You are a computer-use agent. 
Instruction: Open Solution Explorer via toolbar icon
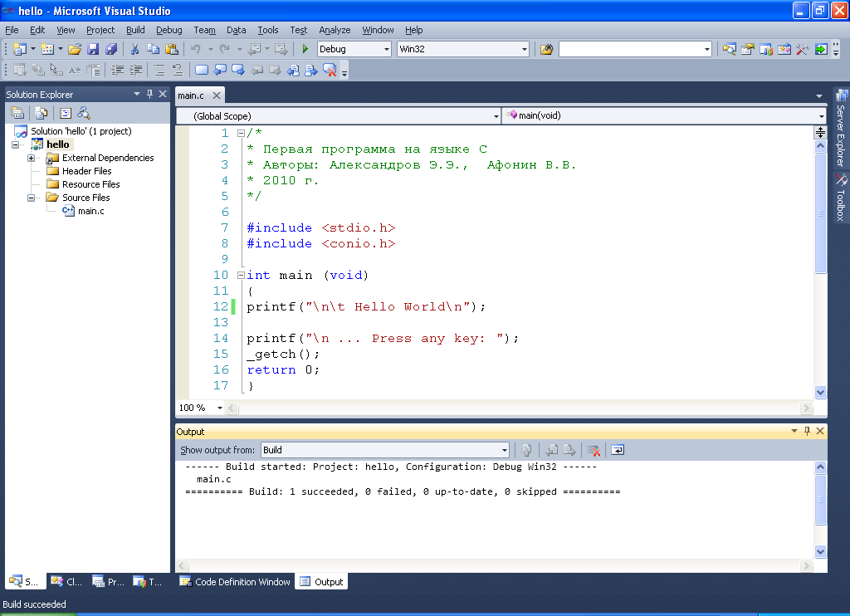coord(729,49)
